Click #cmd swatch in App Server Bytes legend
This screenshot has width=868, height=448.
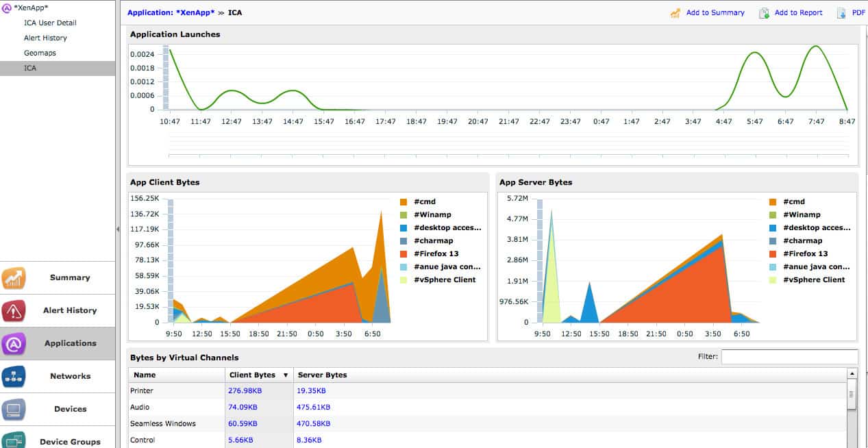point(773,201)
